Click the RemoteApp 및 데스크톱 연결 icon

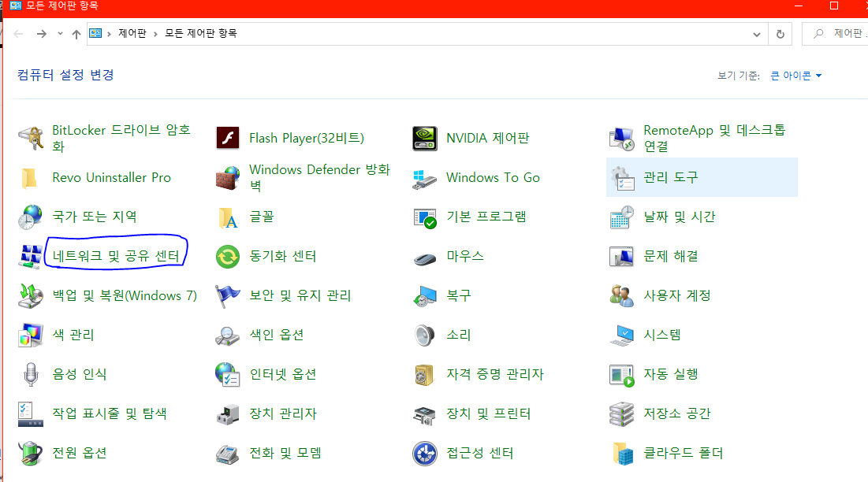622,138
